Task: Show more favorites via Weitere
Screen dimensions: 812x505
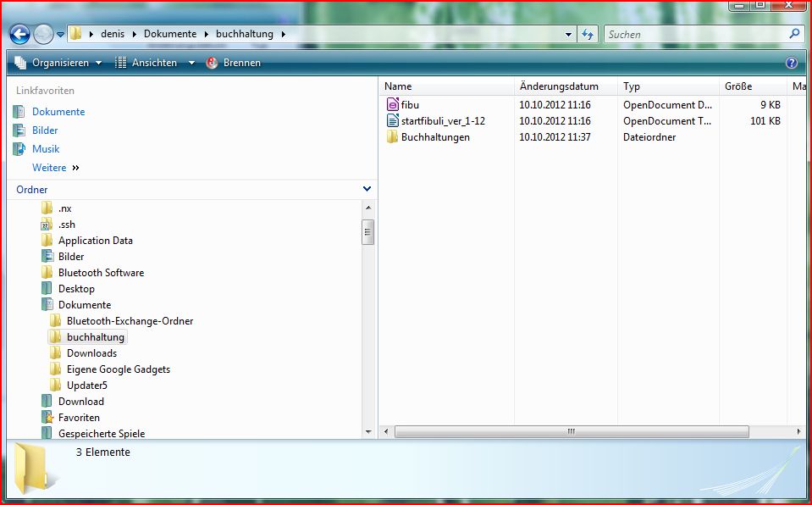Action: (55, 168)
